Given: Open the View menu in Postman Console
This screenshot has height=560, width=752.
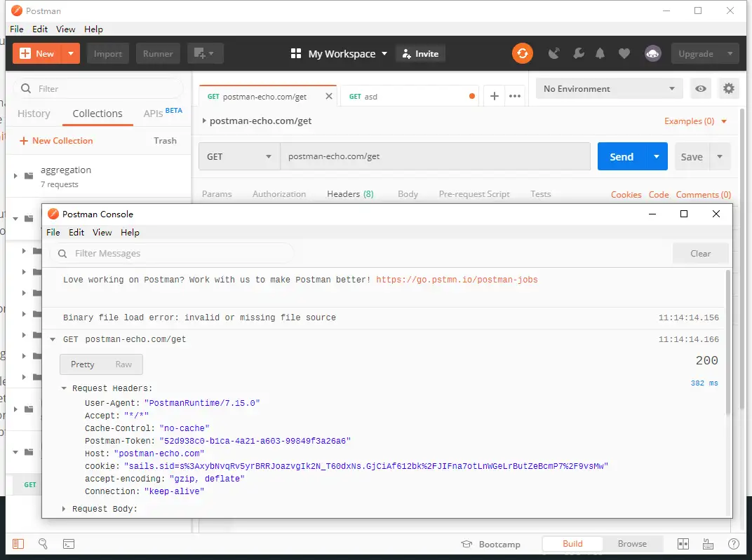Looking at the screenshot, I should coord(102,233).
